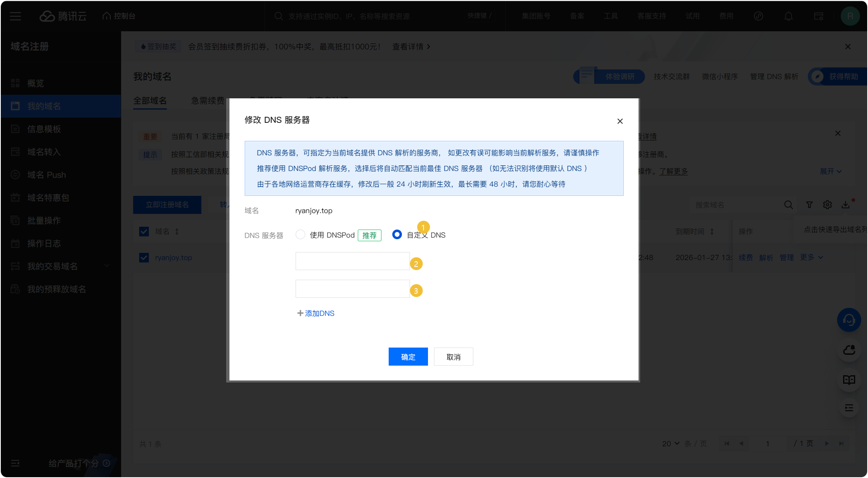868x478 pixels.
Task: Click the search magnifier beside 搜索域名
Action: click(789, 205)
